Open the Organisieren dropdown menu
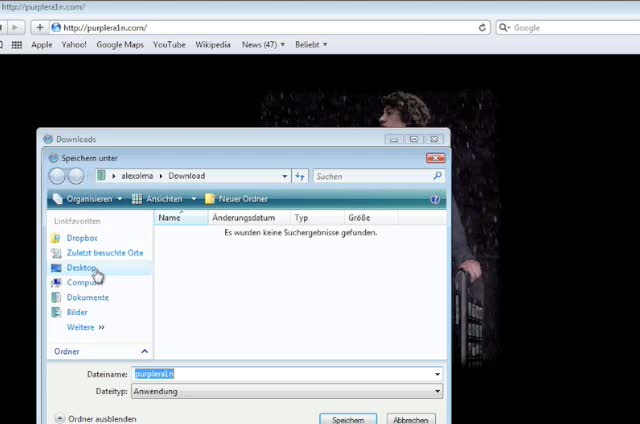This screenshot has height=424, width=640. [87, 199]
